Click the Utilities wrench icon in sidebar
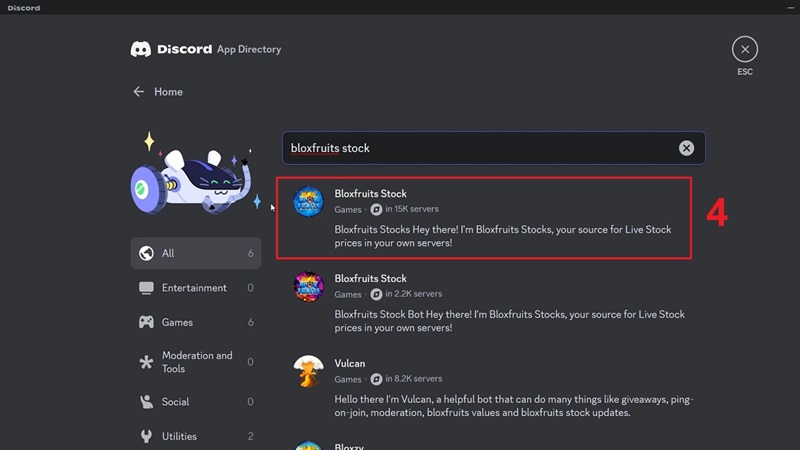The image size is (800, 450). [x=146, y=436]
